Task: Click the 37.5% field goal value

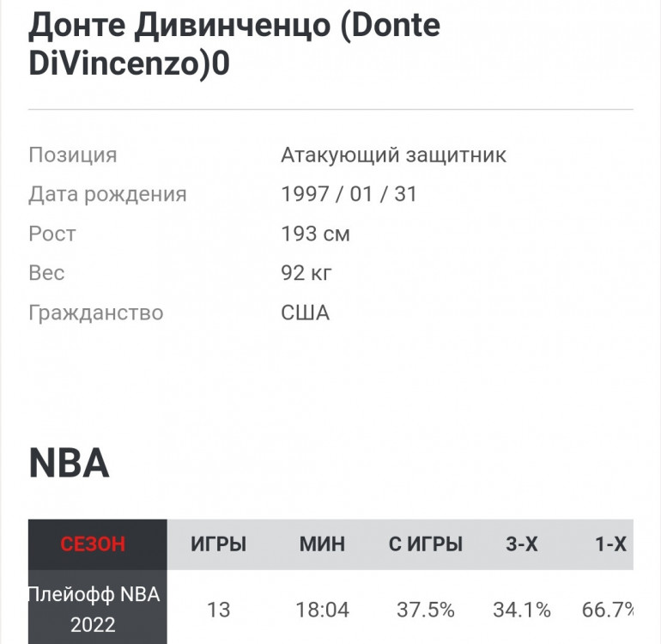Action: 425,610
